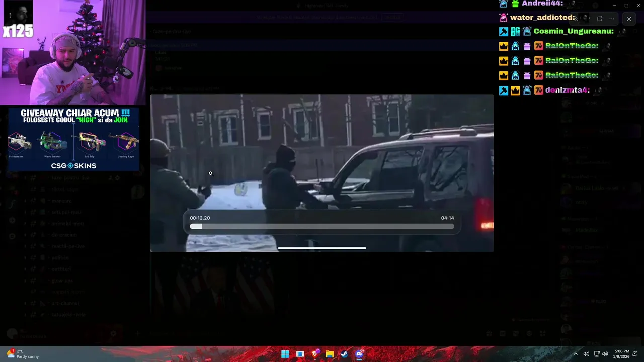Open the de-craciun channel
The height and width of the screenshot is (362, 644).
pos(63,235)
